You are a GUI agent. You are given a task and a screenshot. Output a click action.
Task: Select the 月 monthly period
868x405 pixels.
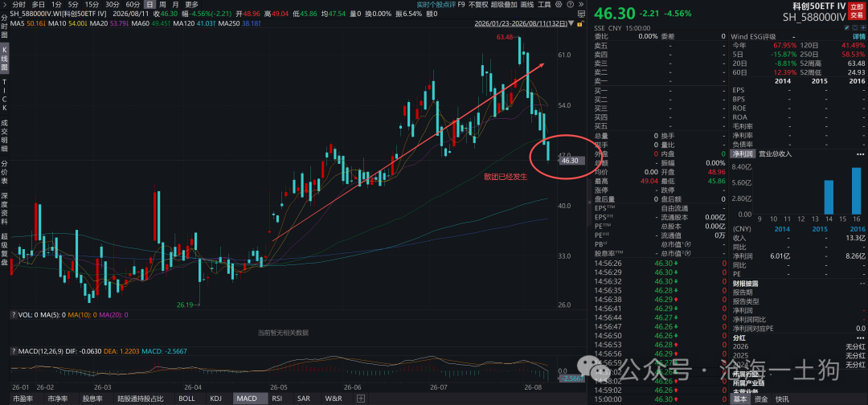tap(175, 5)
